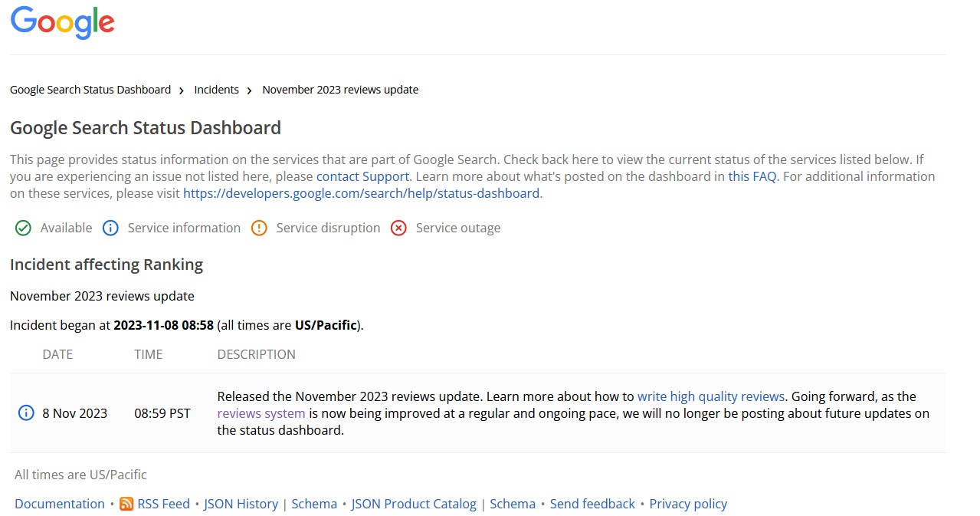Viewport: 980px width, 516px height.
Task: Open 'write high quality reviews' link
Action: (710, 396)
